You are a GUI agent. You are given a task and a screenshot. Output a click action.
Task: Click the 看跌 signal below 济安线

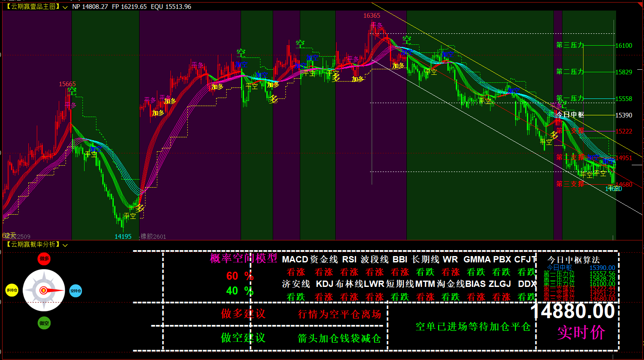point(296,297)
